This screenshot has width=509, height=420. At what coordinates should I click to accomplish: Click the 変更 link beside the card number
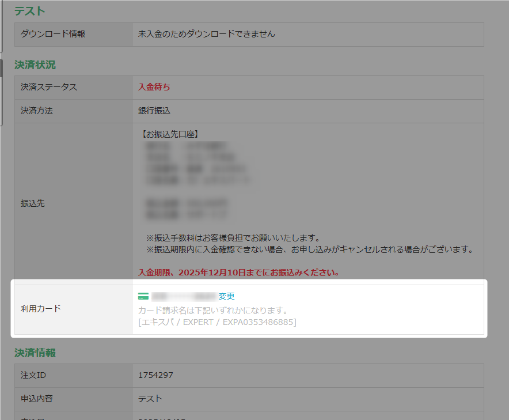tap(226, 296)
